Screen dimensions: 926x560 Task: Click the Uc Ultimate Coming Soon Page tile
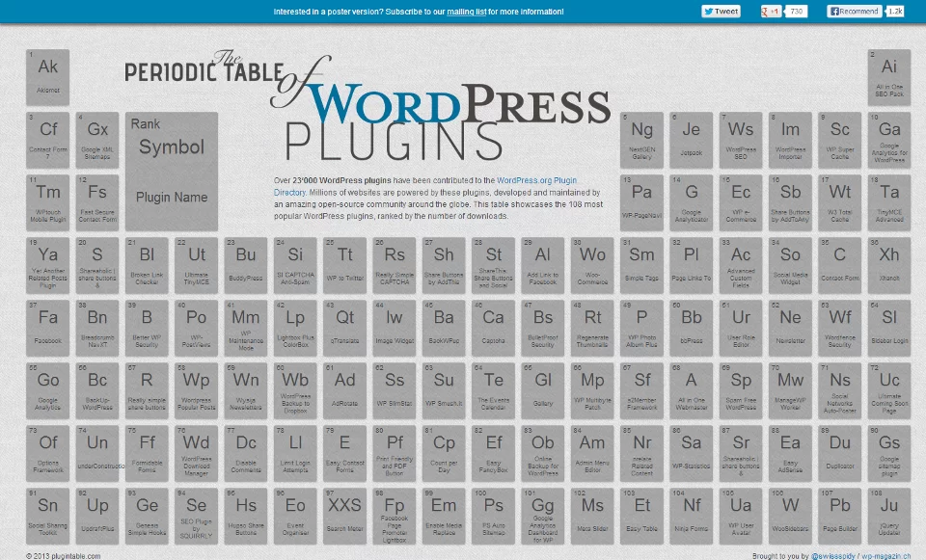888,390
